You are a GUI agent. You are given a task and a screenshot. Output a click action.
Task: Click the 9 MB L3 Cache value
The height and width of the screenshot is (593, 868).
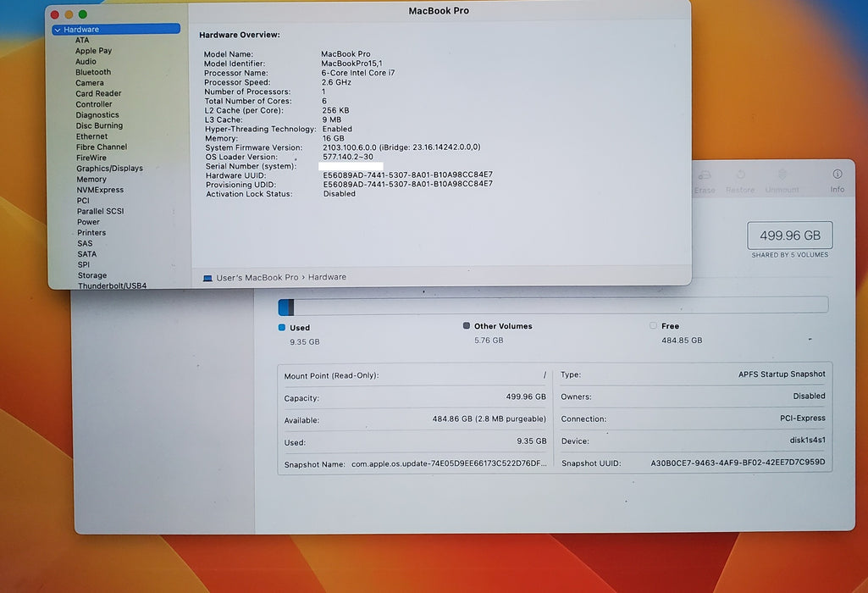(332, 119)
